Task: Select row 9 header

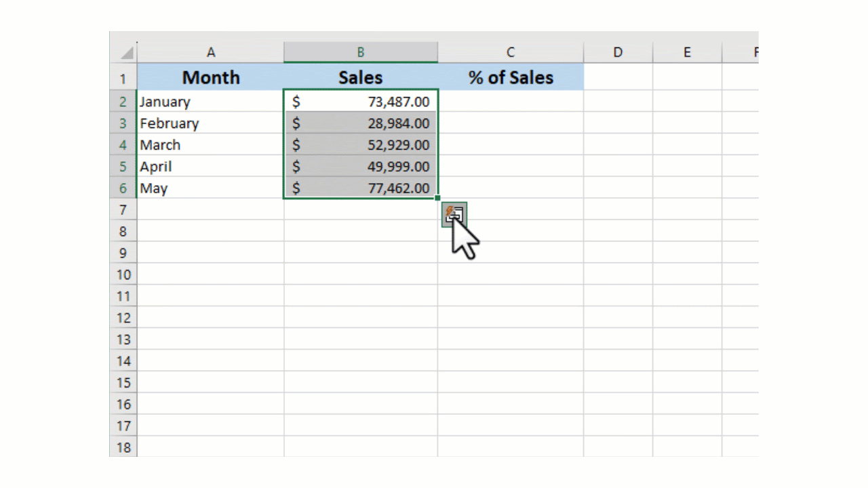Action: coord(123,253)
